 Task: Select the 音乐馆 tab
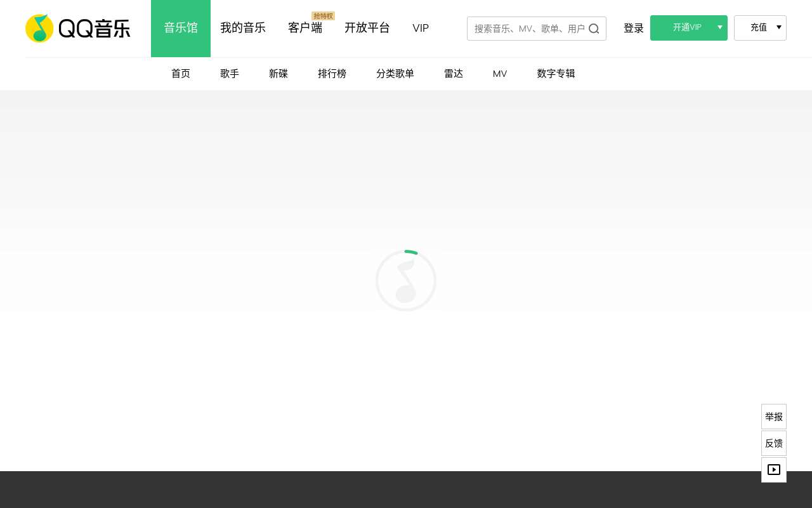[x=181, y=29]
